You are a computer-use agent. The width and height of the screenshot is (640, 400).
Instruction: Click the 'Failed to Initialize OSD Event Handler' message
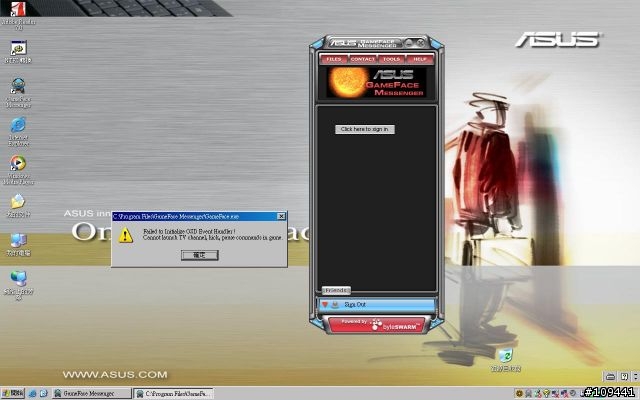[189, 231]
